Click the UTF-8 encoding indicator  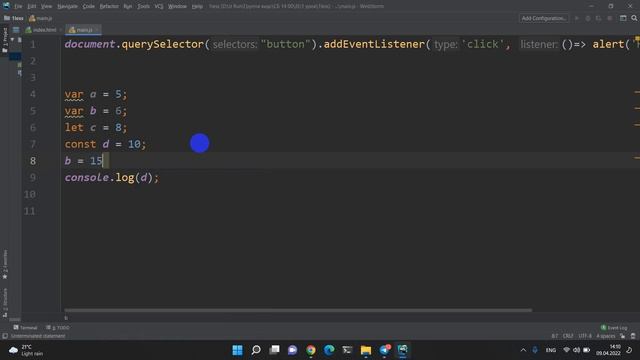(x=584, y=336)
